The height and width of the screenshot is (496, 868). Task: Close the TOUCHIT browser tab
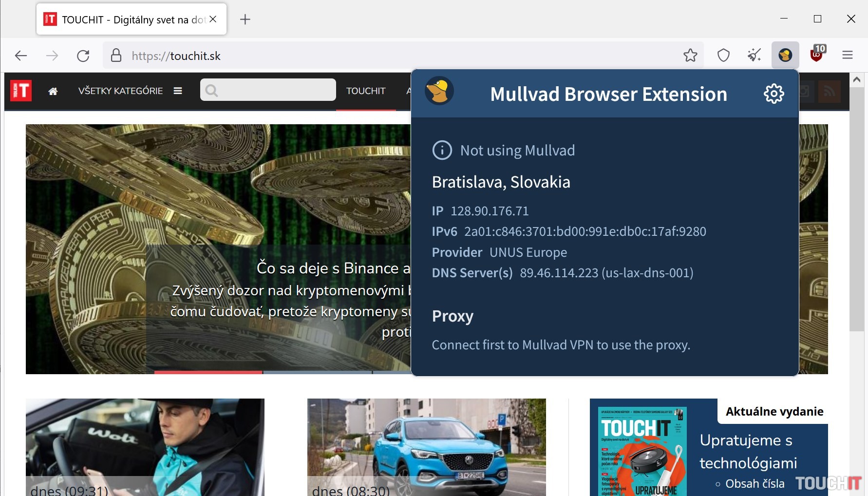tap(213, 19)
